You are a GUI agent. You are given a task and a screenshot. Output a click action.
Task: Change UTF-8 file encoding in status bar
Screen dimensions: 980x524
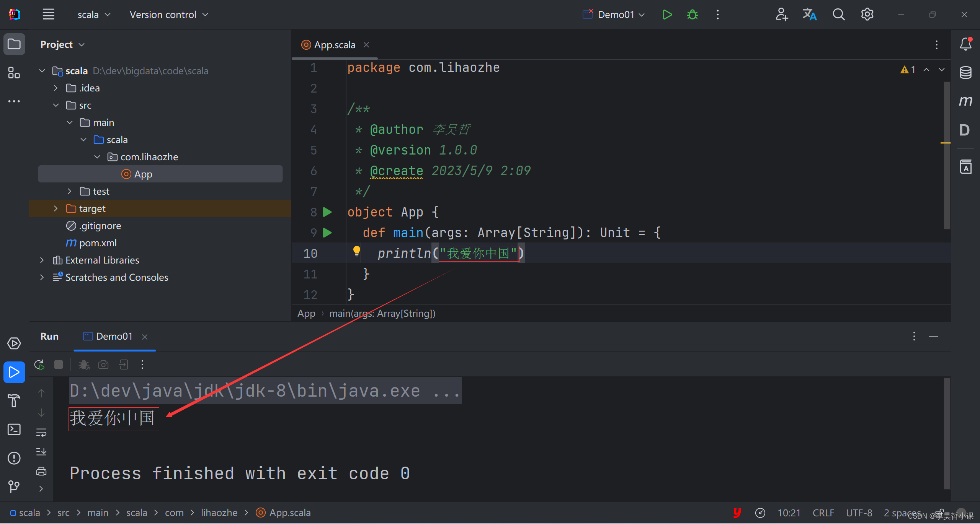point(859,513)
